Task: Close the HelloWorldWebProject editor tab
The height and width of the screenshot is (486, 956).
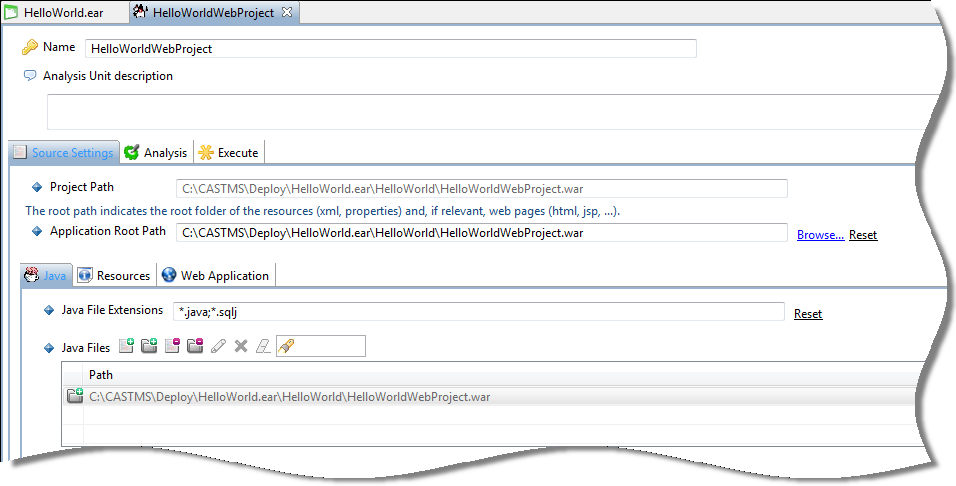Action: tap(286, 12)
